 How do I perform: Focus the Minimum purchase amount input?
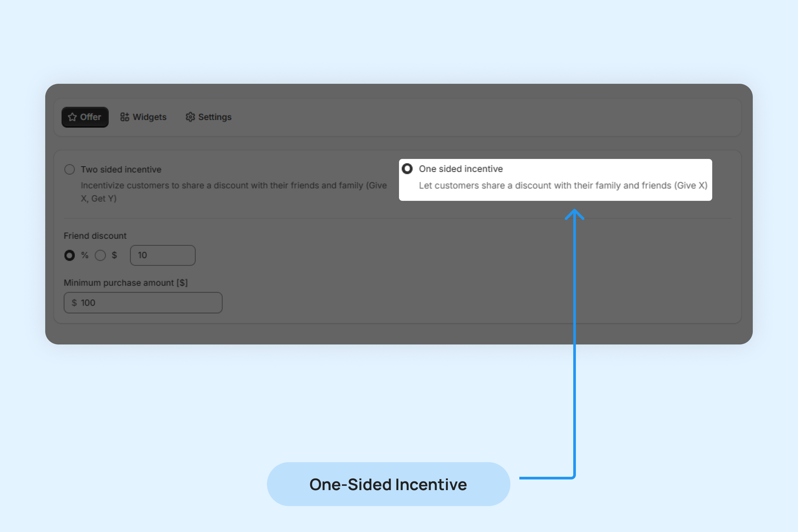(149, 303)
